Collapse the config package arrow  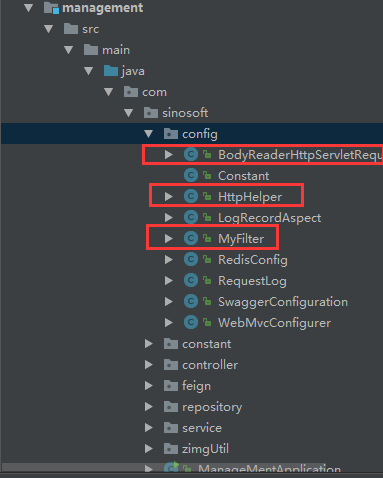point(149,134)
